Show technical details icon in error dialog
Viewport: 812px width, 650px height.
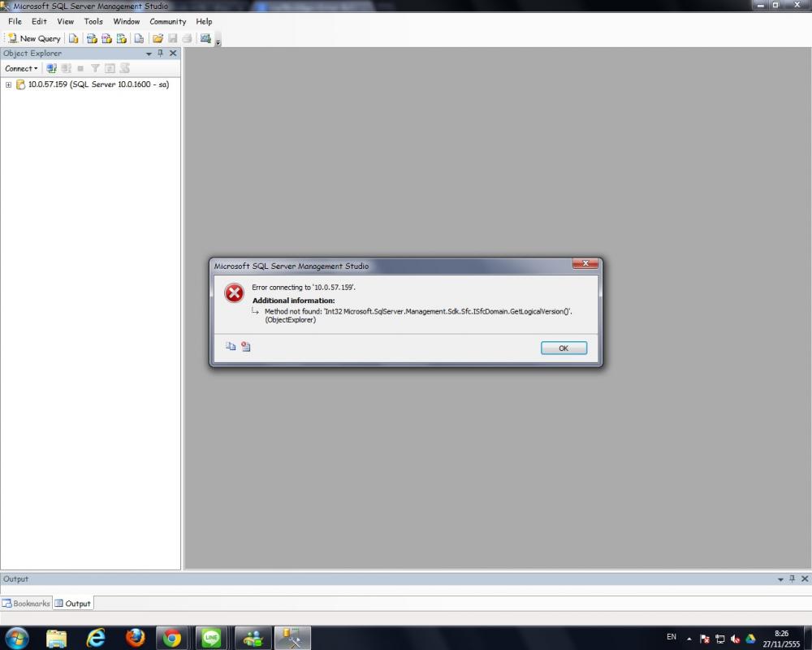tap(245, 346)
